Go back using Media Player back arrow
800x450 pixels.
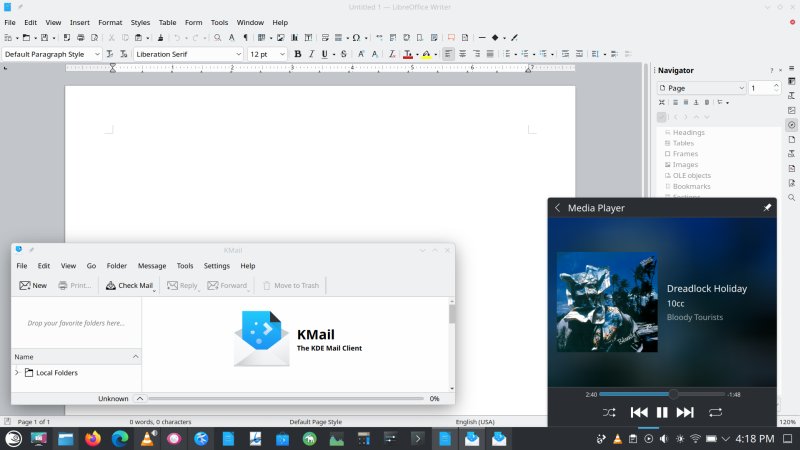coord(557,208)
